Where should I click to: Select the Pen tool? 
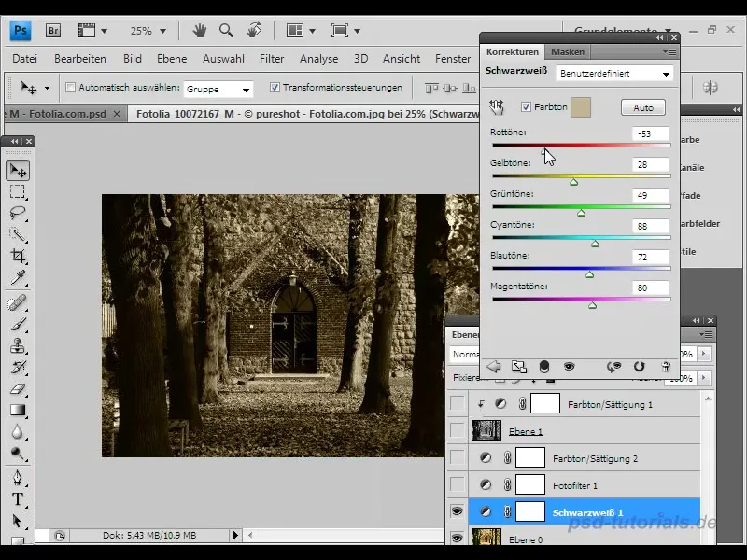pyautogui.click(x=18, y=478)
